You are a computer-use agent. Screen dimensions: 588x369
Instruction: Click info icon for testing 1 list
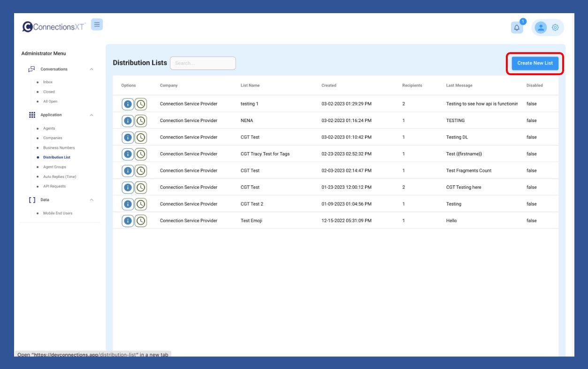(x=128, y=104)
